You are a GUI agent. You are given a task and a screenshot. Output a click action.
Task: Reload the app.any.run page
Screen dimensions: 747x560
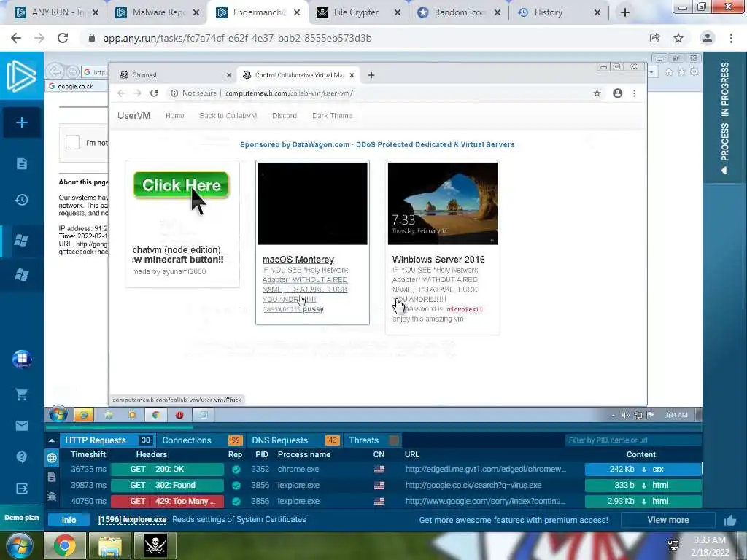click(x=63, y=38)
